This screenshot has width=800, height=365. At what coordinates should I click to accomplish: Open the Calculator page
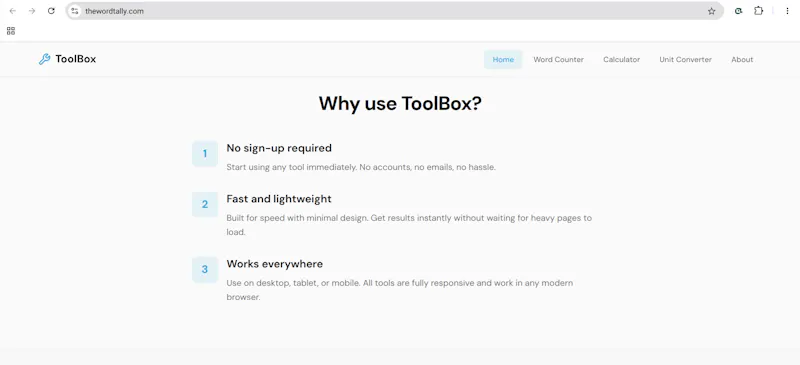pyautogui.click(x=621, y=59)
